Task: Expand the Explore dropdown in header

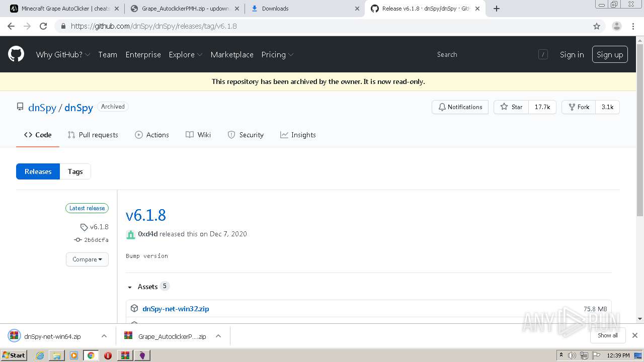Action: 186,54
